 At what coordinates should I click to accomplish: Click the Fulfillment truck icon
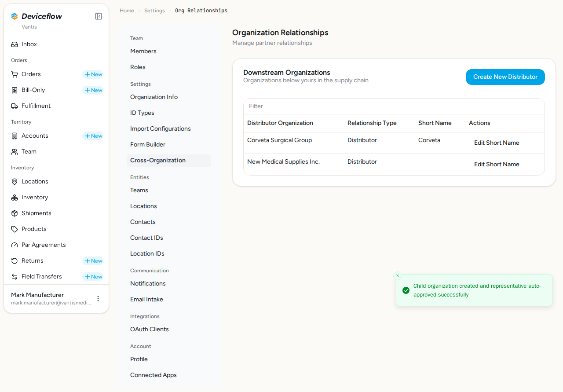coord(15,106)
